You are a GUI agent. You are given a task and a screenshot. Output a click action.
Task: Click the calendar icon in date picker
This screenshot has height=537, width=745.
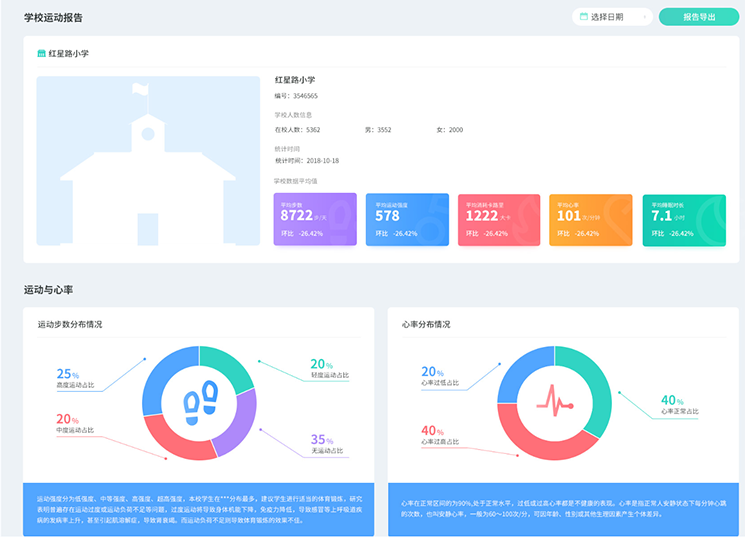click(582, 17)
